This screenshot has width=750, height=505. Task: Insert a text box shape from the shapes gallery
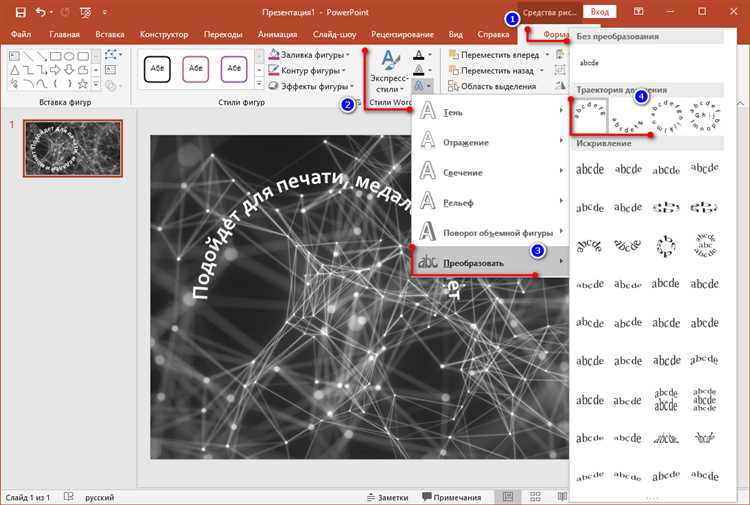point(14,56)
